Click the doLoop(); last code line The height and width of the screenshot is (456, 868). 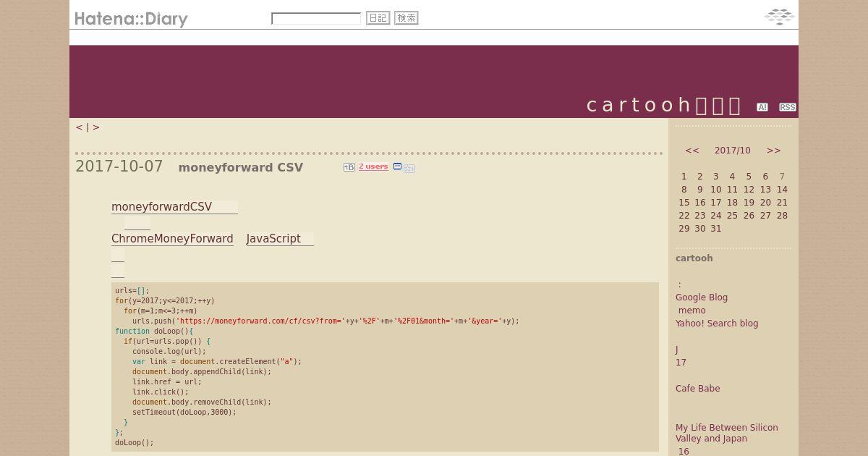click(135, 442)
